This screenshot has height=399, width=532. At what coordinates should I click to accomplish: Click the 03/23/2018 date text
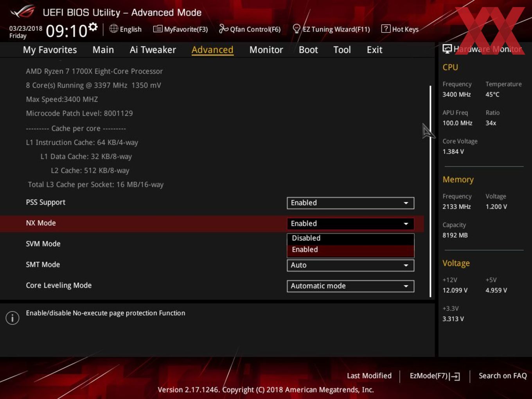(x=26, y=29)
